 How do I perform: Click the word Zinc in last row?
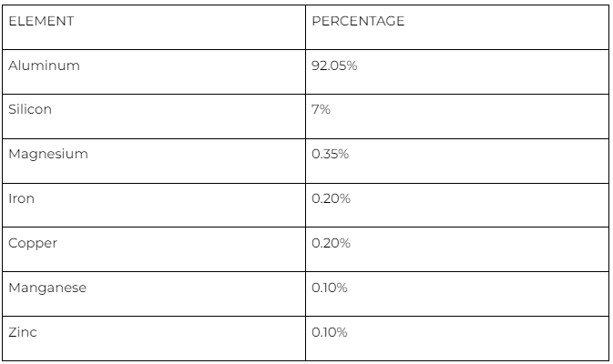click(x=23, y=332)
